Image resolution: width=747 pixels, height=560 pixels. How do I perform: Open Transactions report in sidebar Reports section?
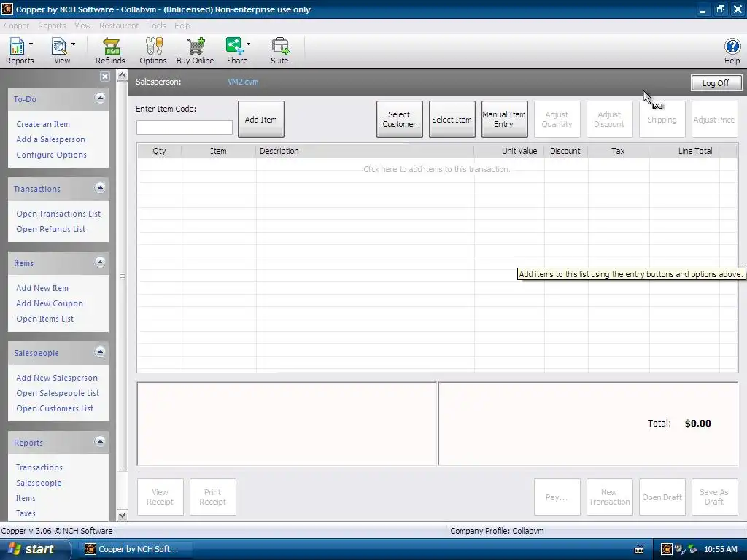39,467
